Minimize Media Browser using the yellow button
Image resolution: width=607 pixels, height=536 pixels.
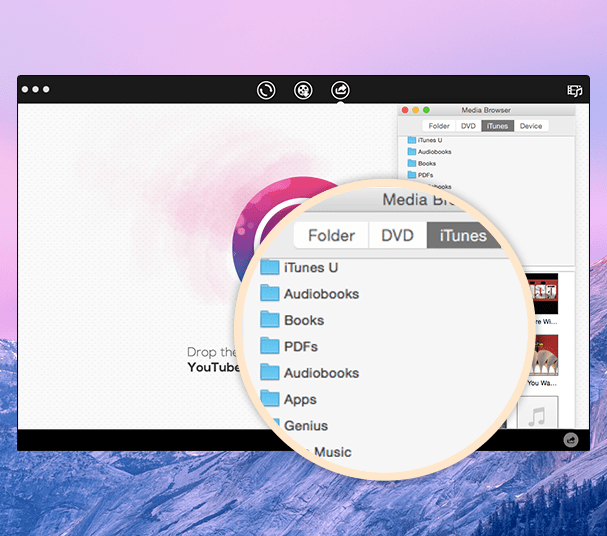click(x=416, y=110)
